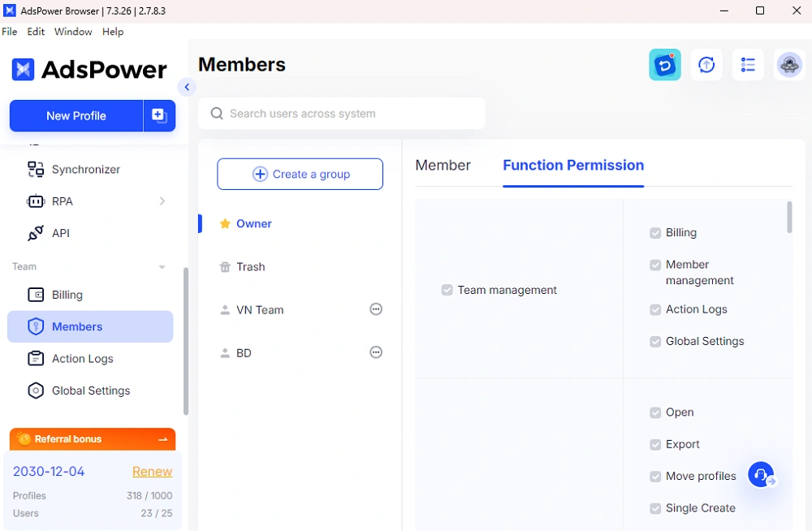Image resolution: width=812 pixels, height=531 pixels.
Task: Open the Help menu
Action: (113, 32)
